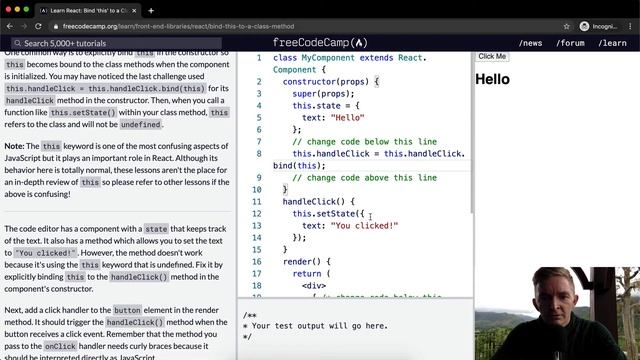Click the freecodecamp.org address bar URL
The width and height of the screenshot is (640, 360).
pyautogui.click(x=178, y=27)
